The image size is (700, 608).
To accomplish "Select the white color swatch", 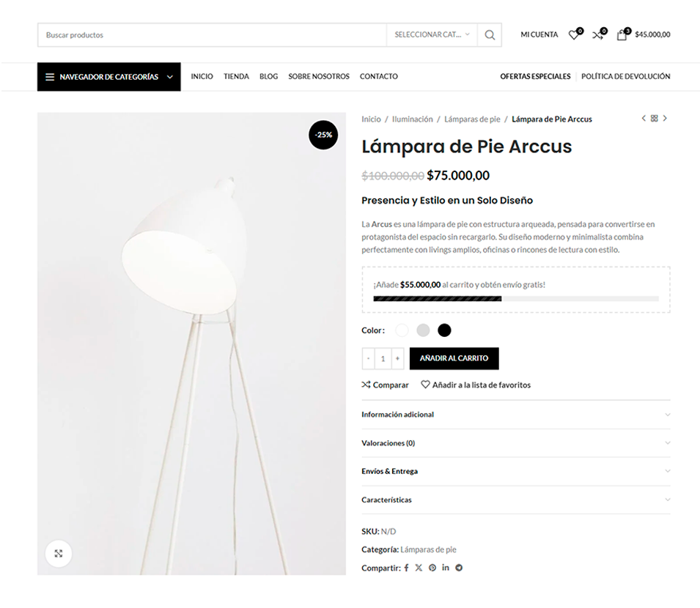I will pyautogui.click(x=402, y=330).
